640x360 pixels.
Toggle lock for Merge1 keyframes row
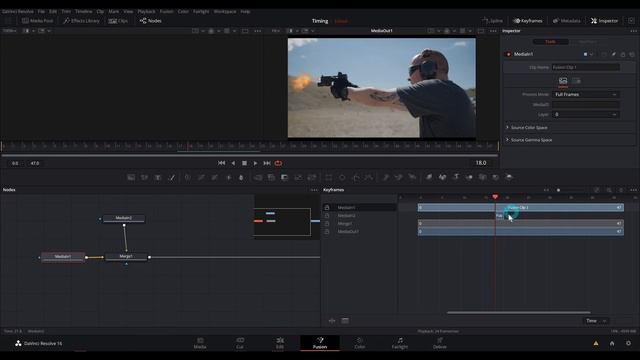pyautogui.click(x=327, y=224)
